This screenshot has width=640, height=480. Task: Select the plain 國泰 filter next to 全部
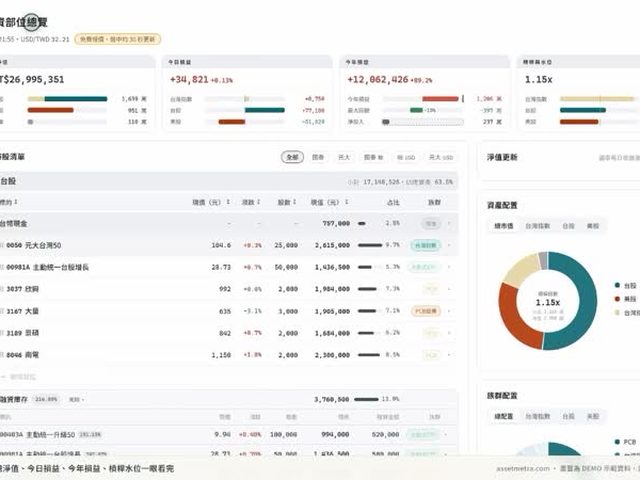(x=318, y=157)
